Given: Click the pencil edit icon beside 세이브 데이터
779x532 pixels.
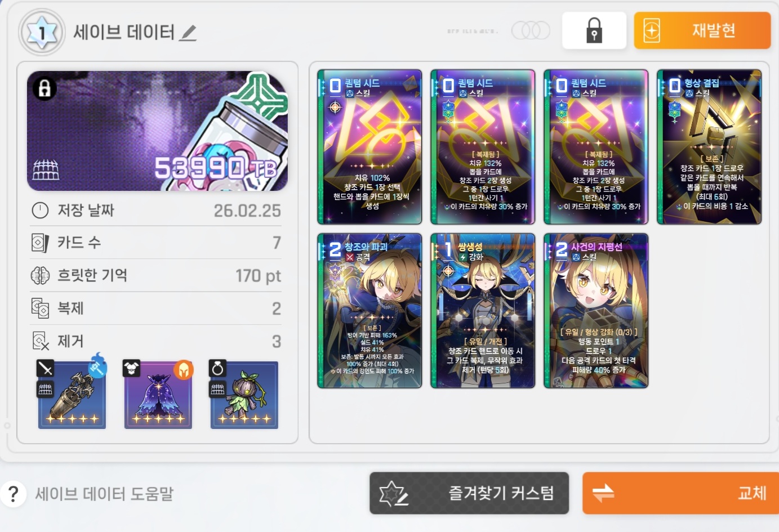Looking at the screenshot, I should coord(188,33).
